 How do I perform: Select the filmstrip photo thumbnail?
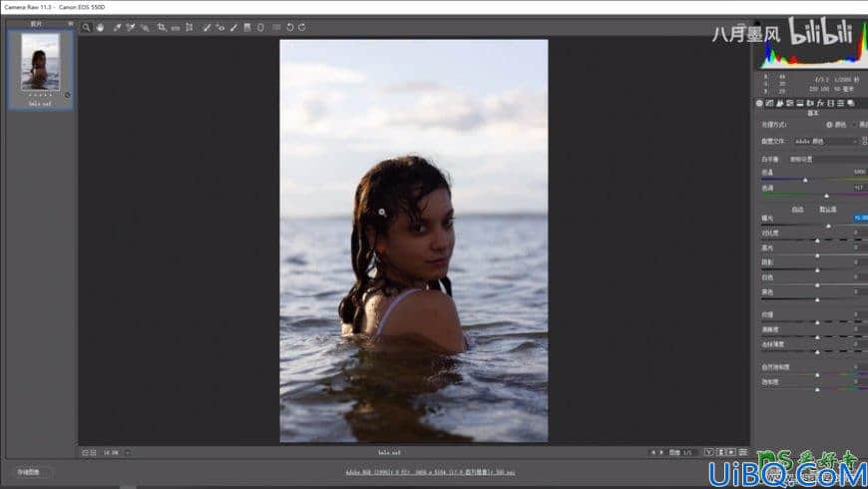41,62
